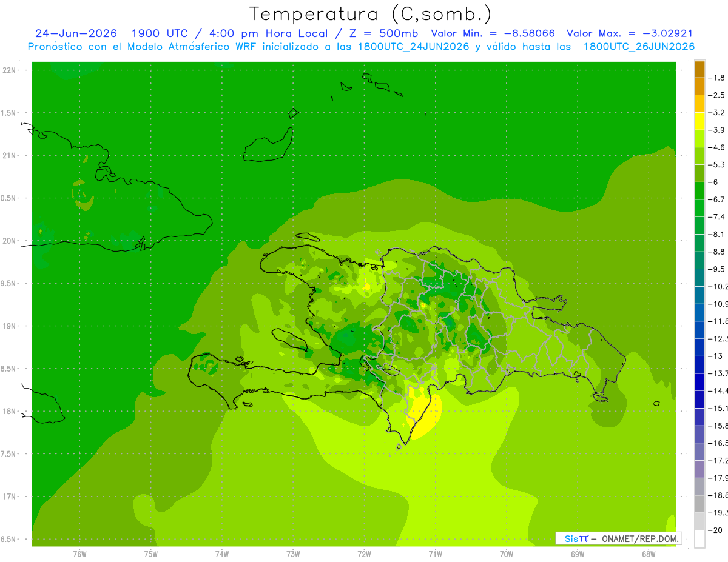Click the "70W" longitude label
Viewport: 728px width, 562px height.
pos(507,554)
